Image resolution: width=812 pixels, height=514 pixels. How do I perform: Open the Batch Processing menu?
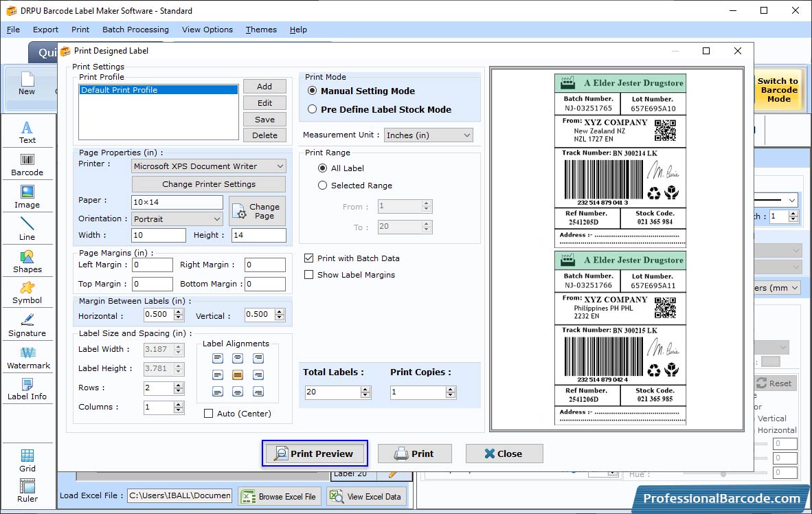135,30
